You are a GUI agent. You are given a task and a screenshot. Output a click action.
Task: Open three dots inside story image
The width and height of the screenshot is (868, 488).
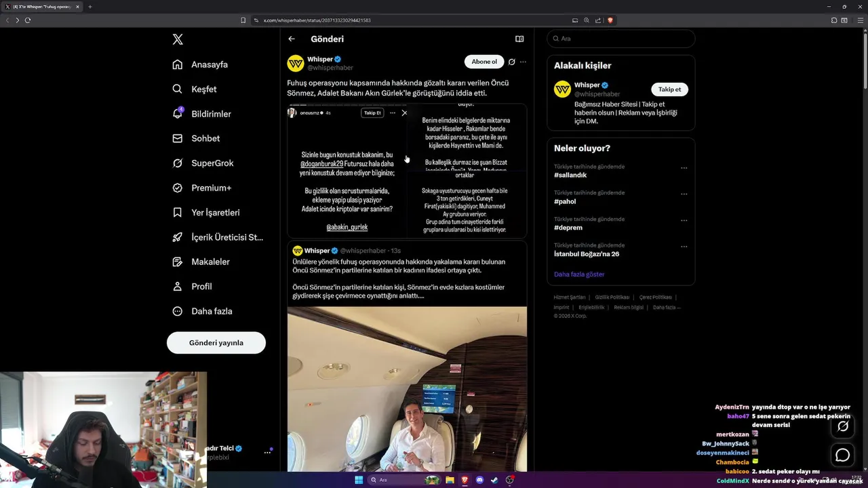tap(392, 113)
